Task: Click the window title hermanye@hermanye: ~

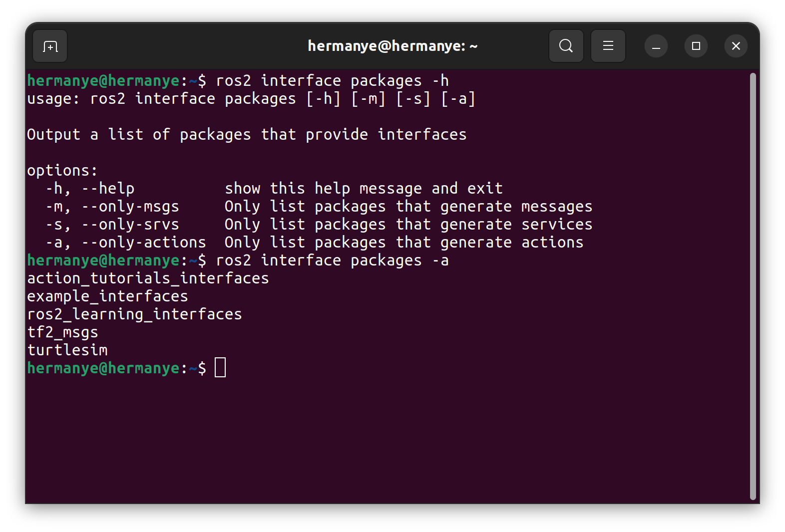Action: pyautogui.click(x=392, y=46)
